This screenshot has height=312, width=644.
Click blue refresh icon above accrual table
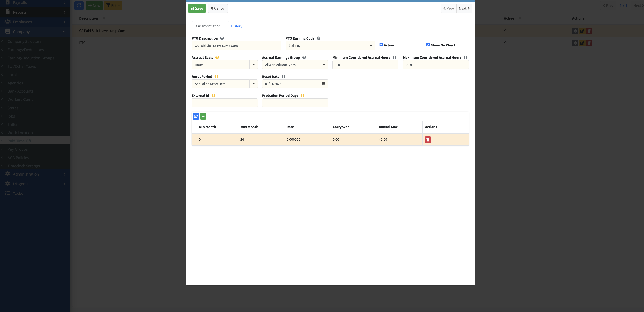coord(196,116)
